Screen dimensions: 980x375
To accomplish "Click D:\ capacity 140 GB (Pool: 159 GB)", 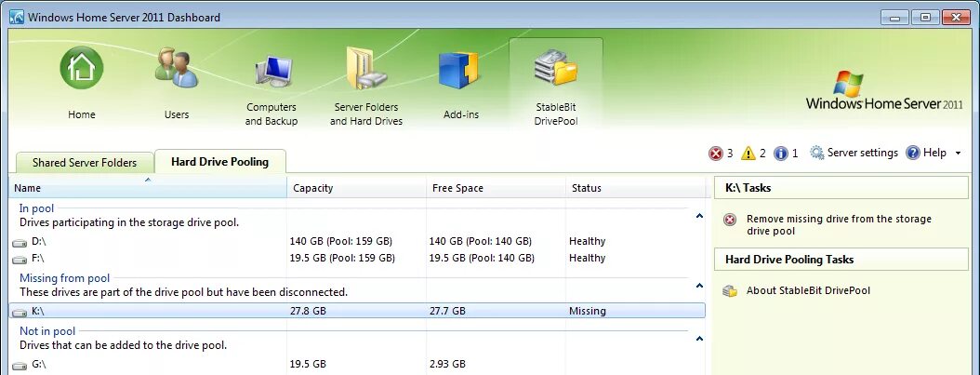I will pyautogui.click(x=342, y=241).
